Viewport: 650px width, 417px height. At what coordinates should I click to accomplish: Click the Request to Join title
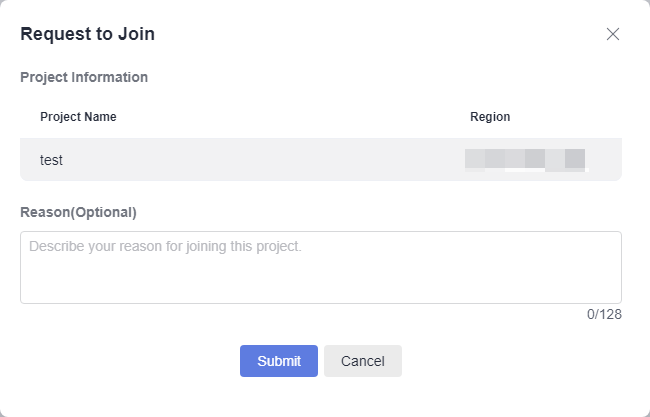pos(87,34)
